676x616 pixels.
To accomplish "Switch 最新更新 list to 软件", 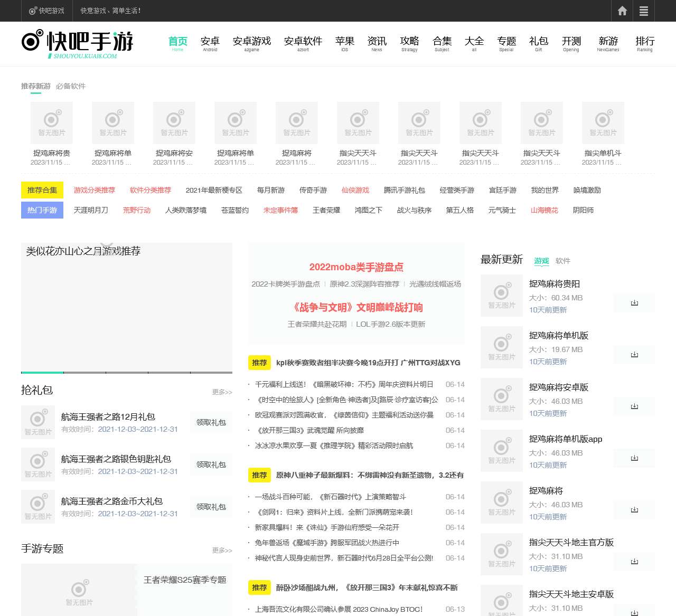I will 563,261.
